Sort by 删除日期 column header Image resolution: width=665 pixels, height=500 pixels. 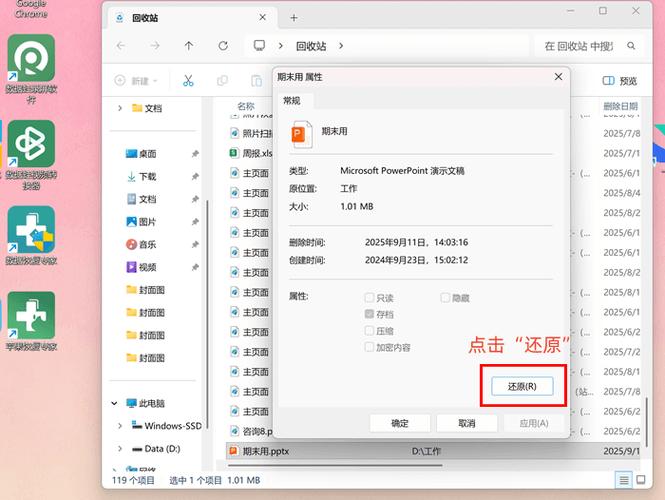tap(621, 106)
